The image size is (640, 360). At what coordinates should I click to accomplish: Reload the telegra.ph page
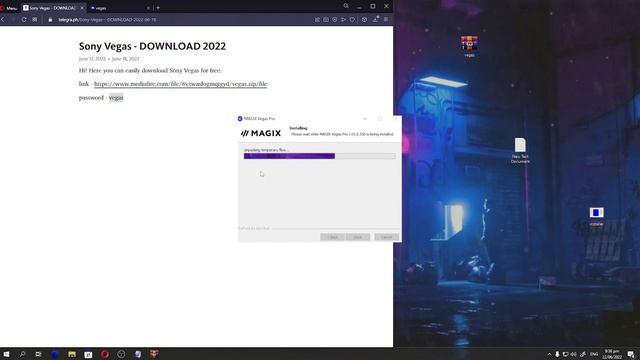coord(24,19)
